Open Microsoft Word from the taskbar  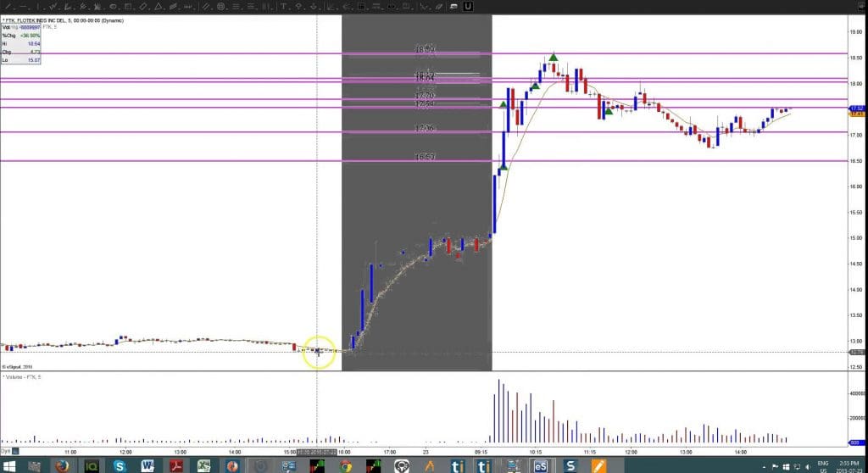point(147,466)
